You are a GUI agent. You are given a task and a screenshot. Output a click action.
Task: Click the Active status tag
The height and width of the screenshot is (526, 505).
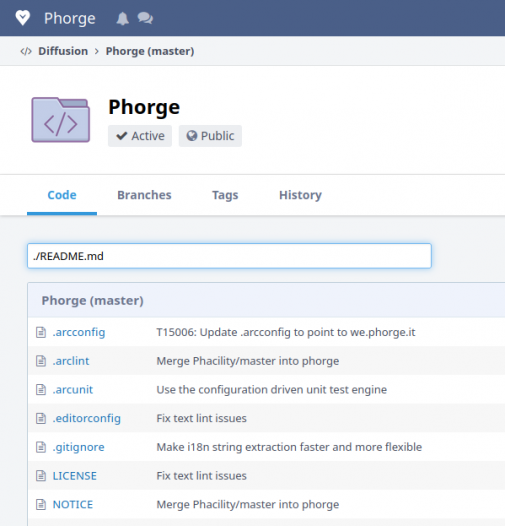pos(140,136)
